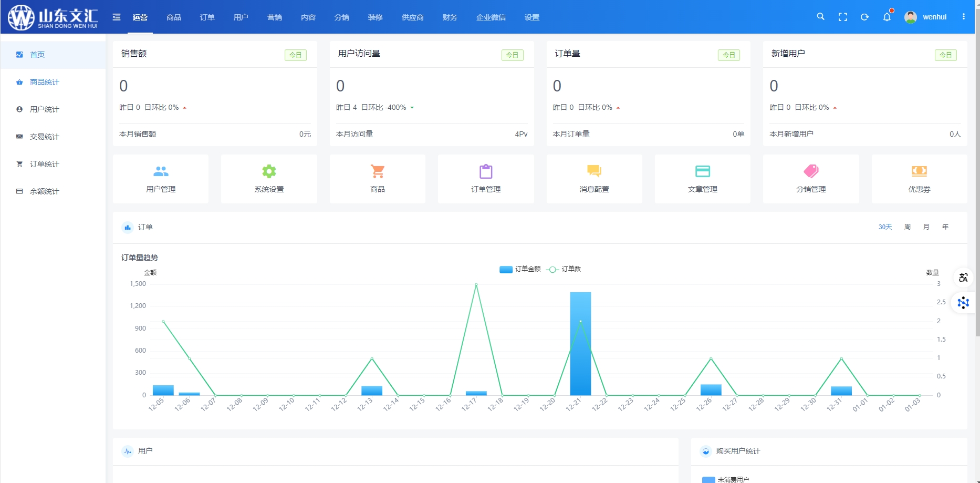The height and width of the screenshot is (483, 980).
Task: Click the refresh icon in the header
Action: click(x=864, y=17)
